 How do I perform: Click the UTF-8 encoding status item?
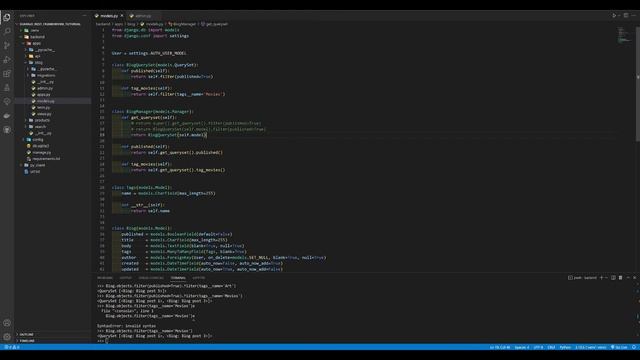(538, 347)
